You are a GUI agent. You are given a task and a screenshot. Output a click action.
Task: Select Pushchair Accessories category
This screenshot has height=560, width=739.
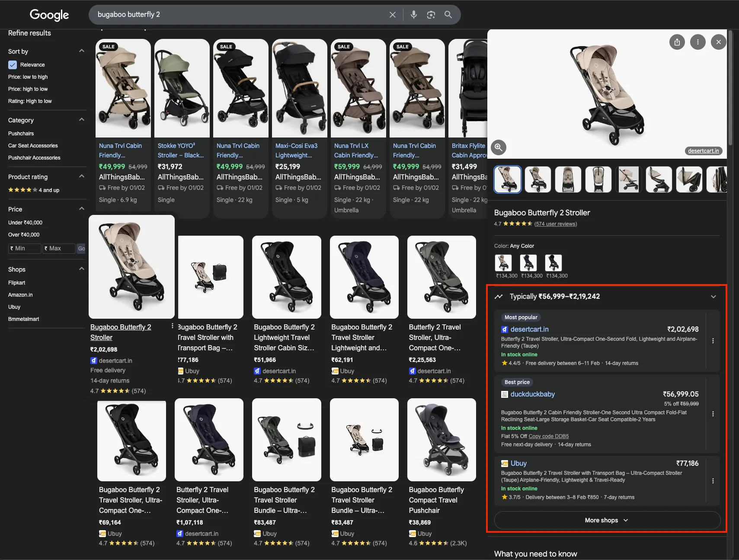point(34,158)
